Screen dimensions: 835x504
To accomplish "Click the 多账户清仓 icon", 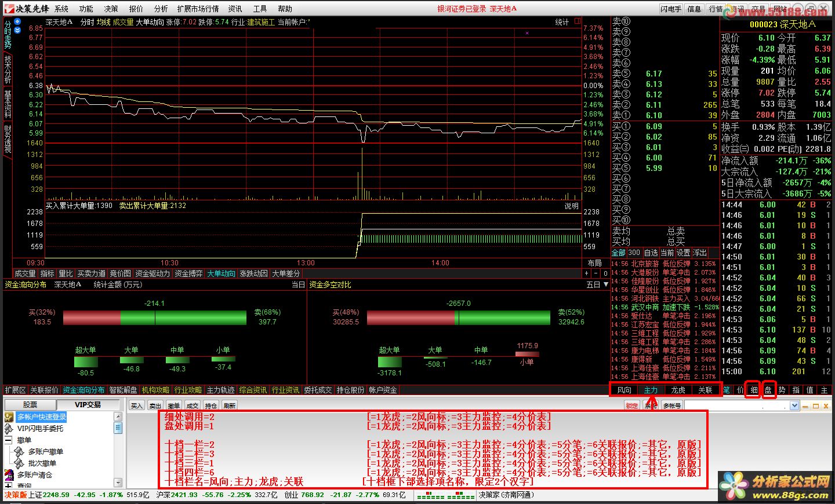I will coord(9,475).
